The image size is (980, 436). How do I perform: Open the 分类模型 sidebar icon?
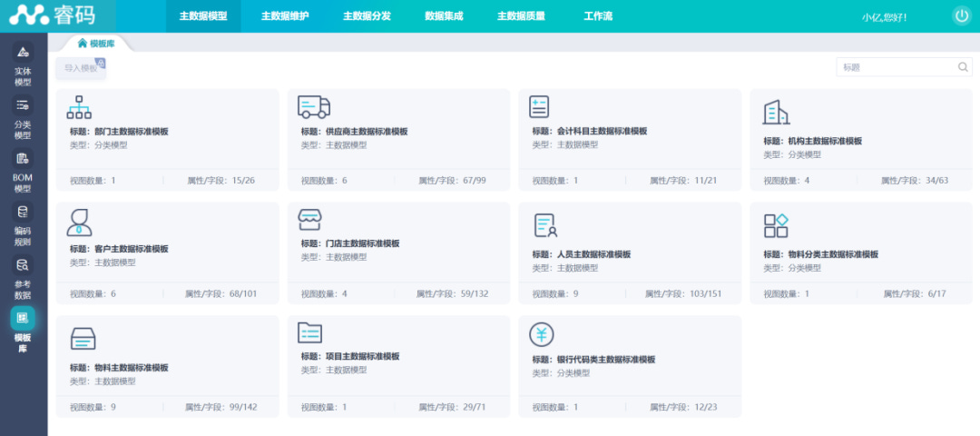click(23, 104)
